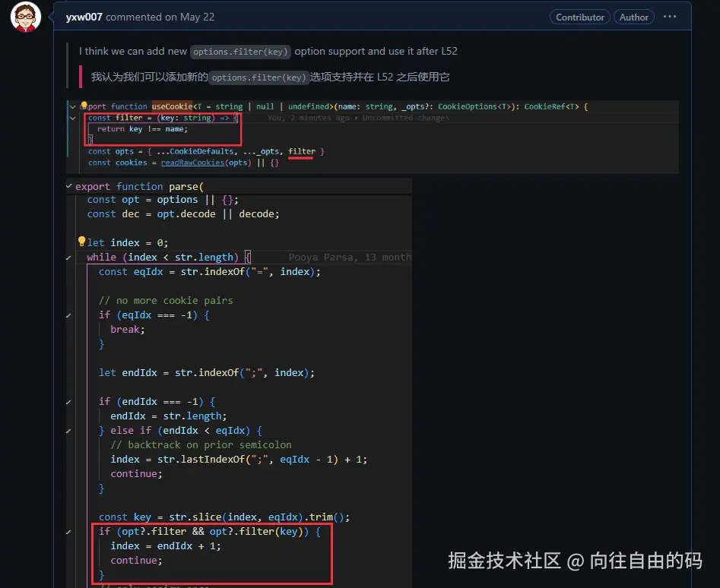
Task: Click the text 'I think we can add new'
Action: [x=133, y=52]
